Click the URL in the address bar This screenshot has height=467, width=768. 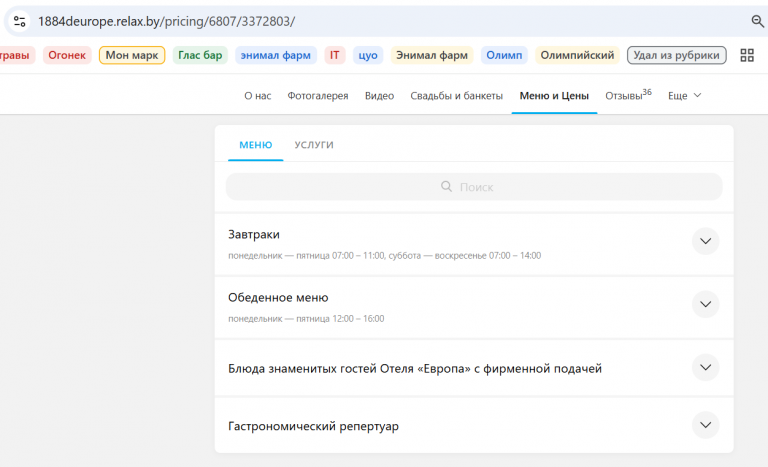tap(167, 21)
